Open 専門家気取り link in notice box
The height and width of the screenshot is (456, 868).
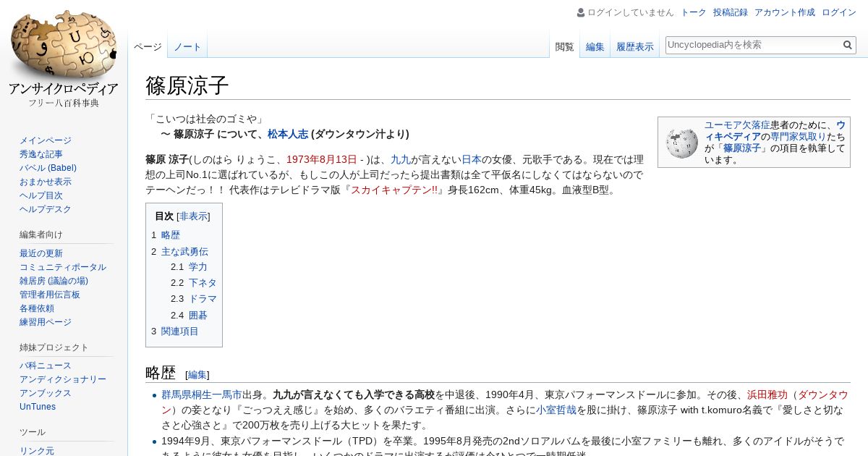click(798, 137)
